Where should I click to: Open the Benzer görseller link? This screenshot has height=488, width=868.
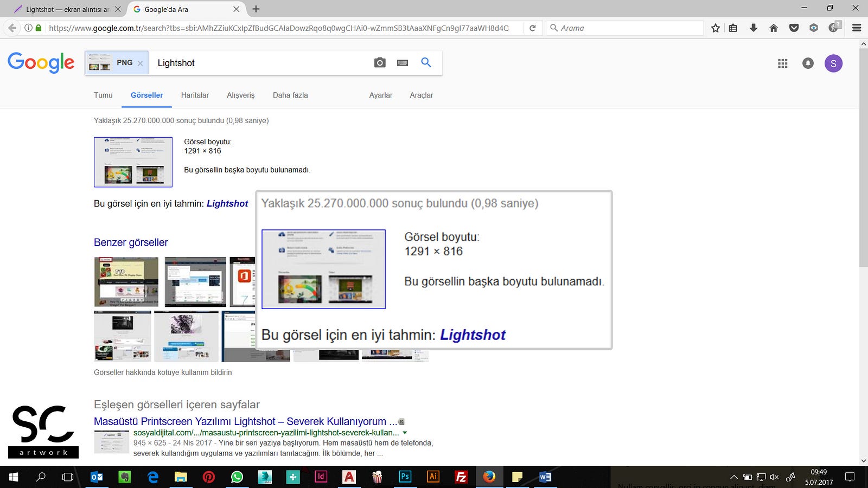tap(131, 242)
